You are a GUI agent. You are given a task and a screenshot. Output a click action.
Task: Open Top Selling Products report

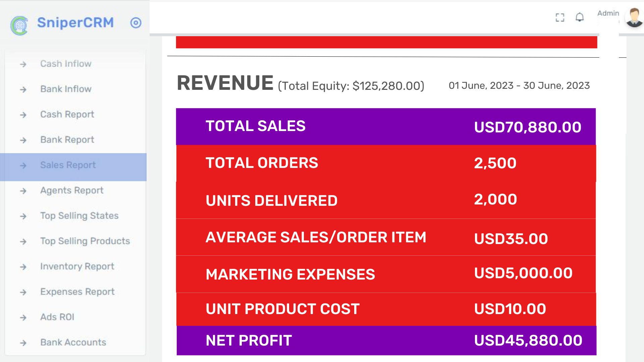point(85,241)
